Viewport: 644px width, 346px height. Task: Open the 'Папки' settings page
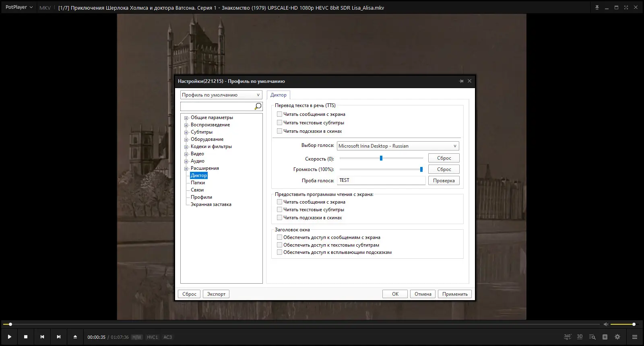(198, 183)
